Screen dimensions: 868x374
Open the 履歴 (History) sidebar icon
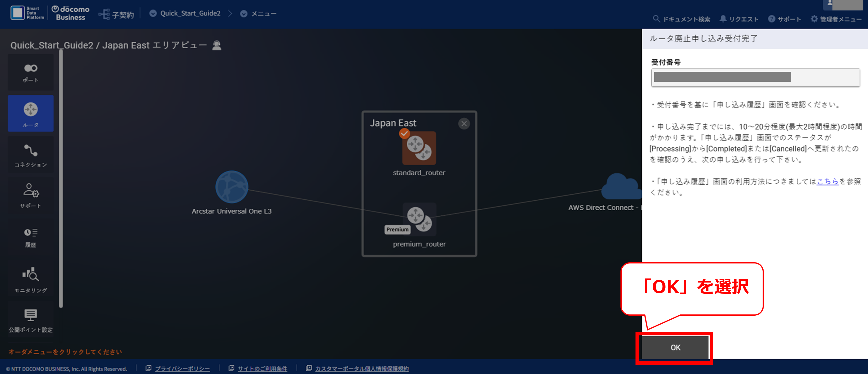pos(31,237)
